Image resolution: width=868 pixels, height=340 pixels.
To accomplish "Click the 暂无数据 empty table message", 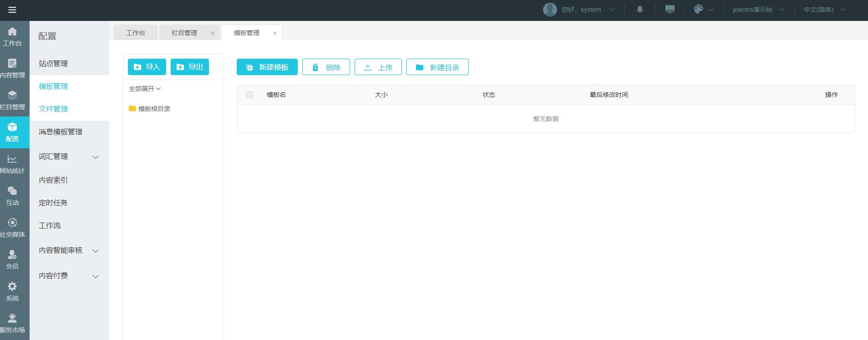I will pos(546,119).
